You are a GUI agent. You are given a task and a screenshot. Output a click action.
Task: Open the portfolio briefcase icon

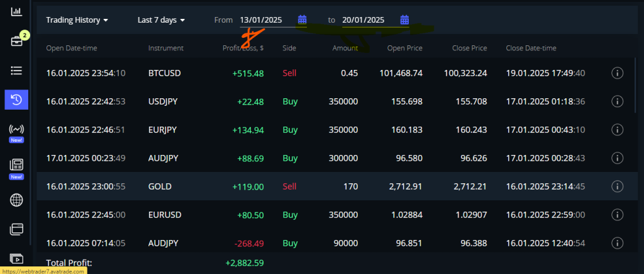[16, 41]
